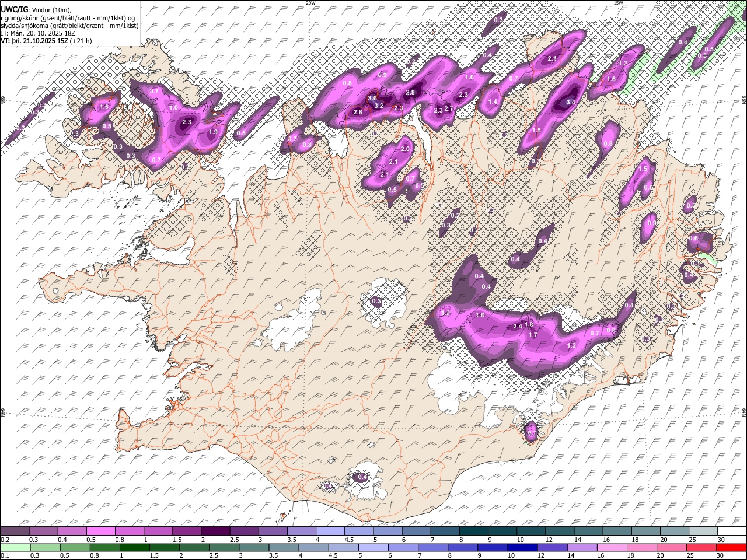This screenshot has height=560, width=747.
Task: Select the 1.9 value in the Westfjords area
Action: pos(213,132)
